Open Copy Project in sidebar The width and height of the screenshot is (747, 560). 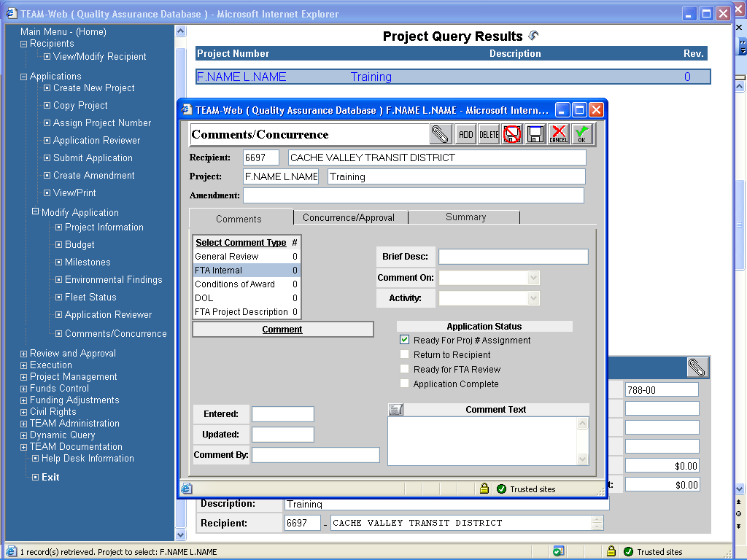[80, 105]
